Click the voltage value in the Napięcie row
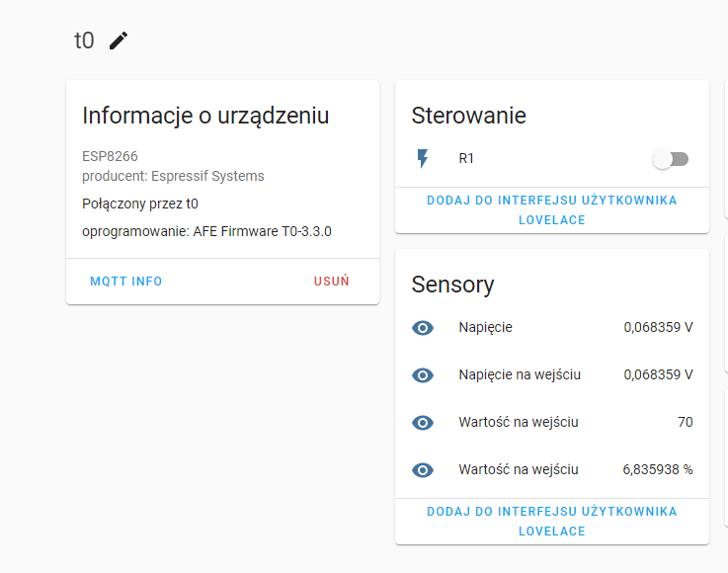The height and width of the screenshot is (573, 728). click(658, 327)
